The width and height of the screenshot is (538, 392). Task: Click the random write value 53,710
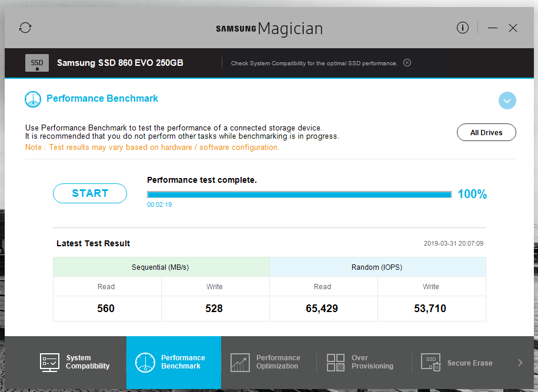(430, 309)
